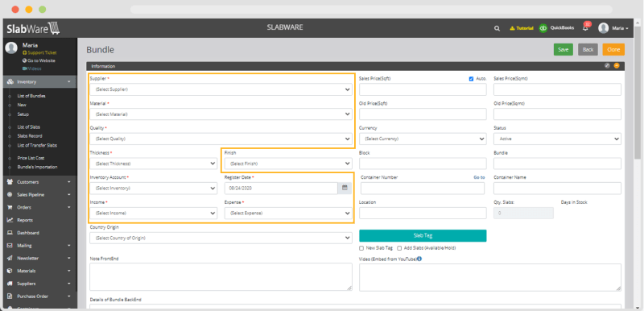Click the Container Name input field

point(557,189)
